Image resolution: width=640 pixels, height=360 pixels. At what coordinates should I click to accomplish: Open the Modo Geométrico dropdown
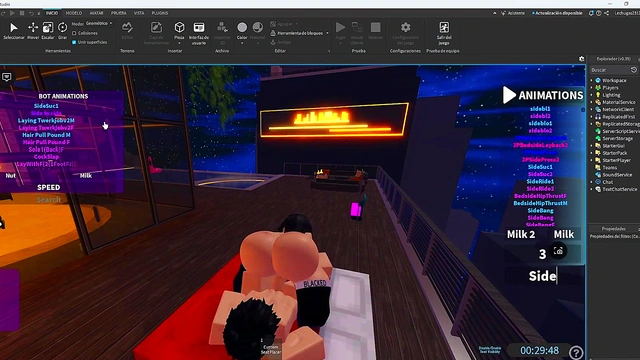[x=99, y=24]
